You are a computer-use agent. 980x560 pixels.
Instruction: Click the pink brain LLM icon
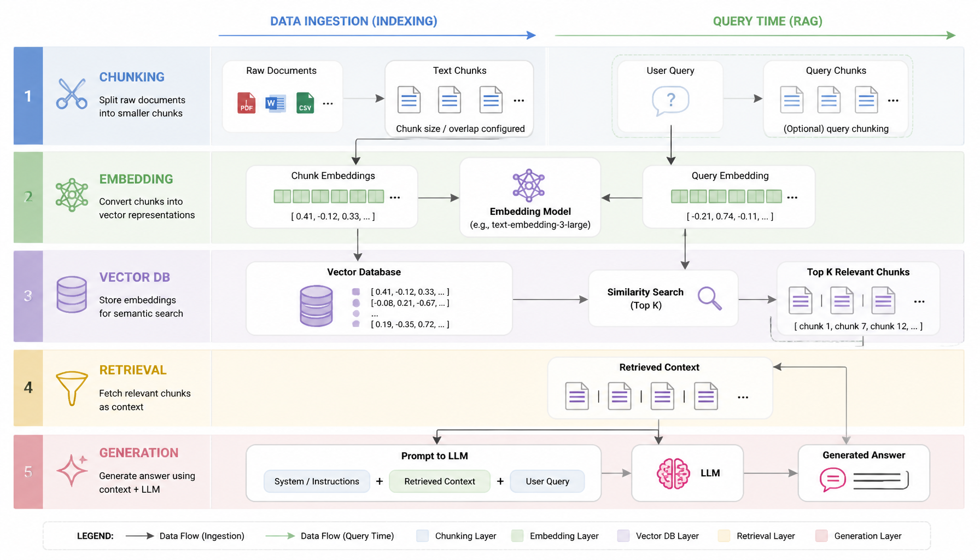tap(673, 473)
